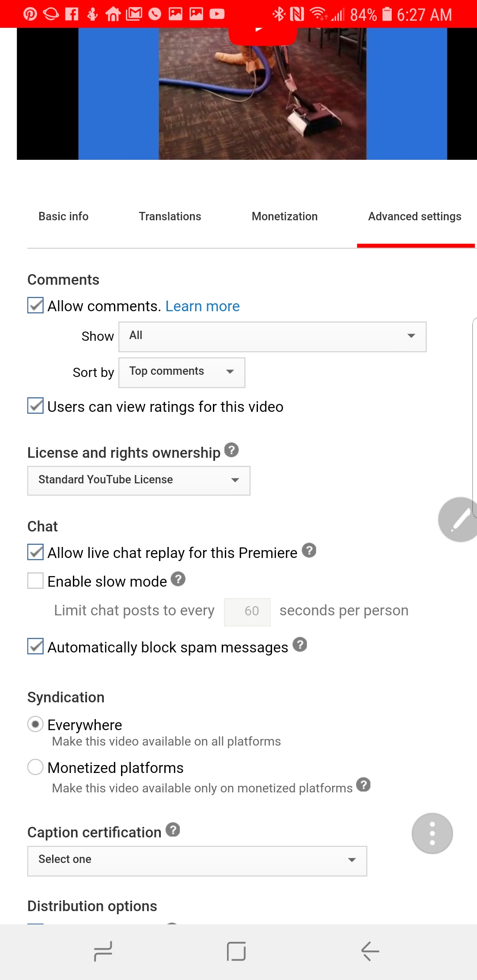This screenshot has width=477, height=980.
Task: Expand the Sort by Top comments dropdown
Action: [x=182, y=373]
